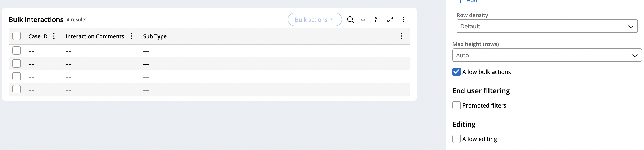This screenshot has height=150, width=644.
Task: Uncheck Allow bulk actions
Action: click(456, 72)
